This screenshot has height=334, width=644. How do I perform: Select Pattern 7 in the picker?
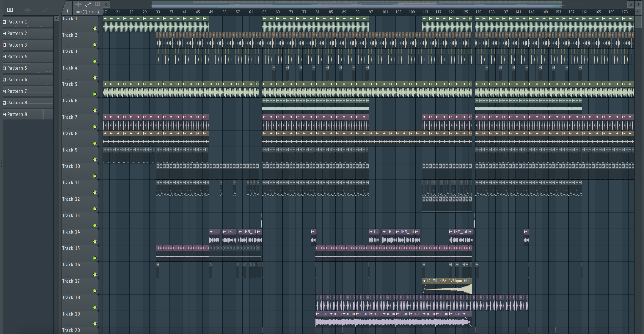[28, 91]
